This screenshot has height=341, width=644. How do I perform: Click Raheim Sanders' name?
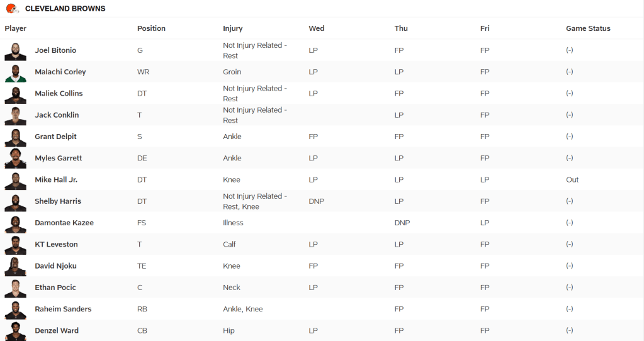pos(63,309)
